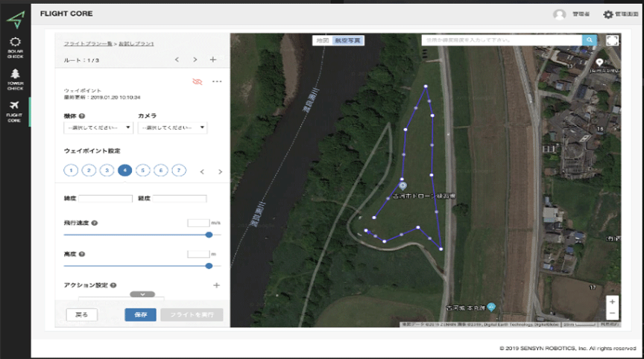Image resolution: width=644 pixels, height=359 pixels.
Task: Add an action with the アクション設定 plus icon
Action: pos(217,285)
